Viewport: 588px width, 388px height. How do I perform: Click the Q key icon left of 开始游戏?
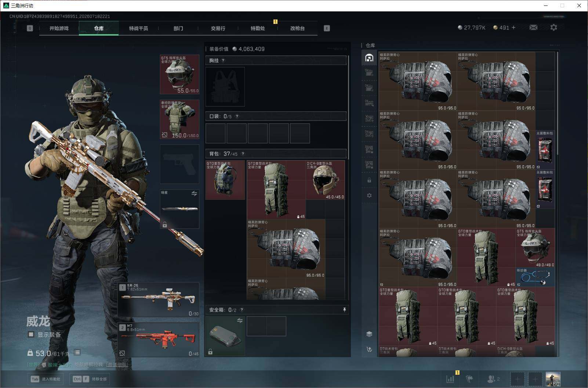pyautogui.click(x=30, y=28)
